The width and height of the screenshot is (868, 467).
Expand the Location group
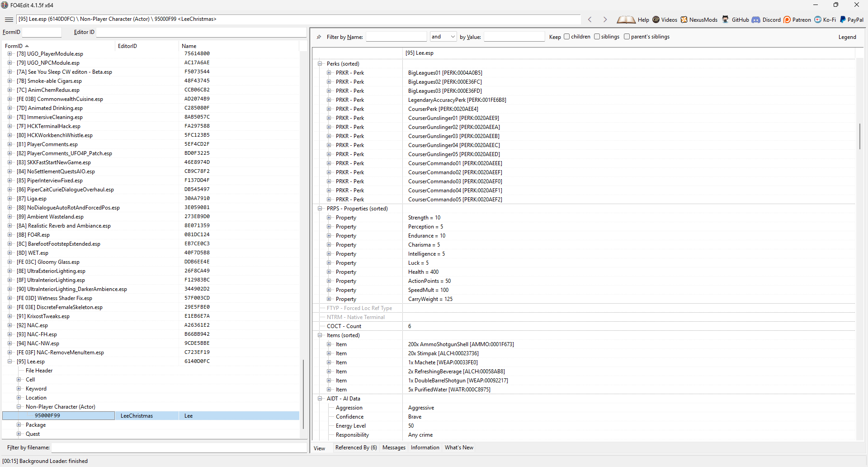(19, 398)
